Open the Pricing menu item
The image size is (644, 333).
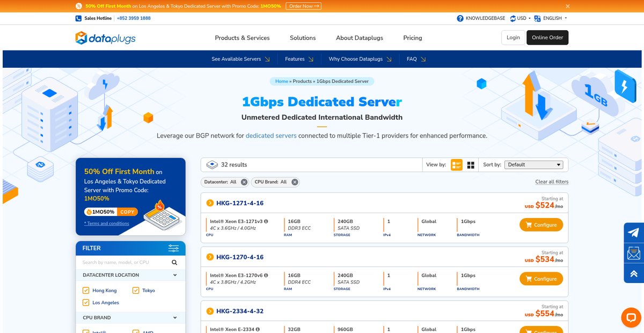413,38
